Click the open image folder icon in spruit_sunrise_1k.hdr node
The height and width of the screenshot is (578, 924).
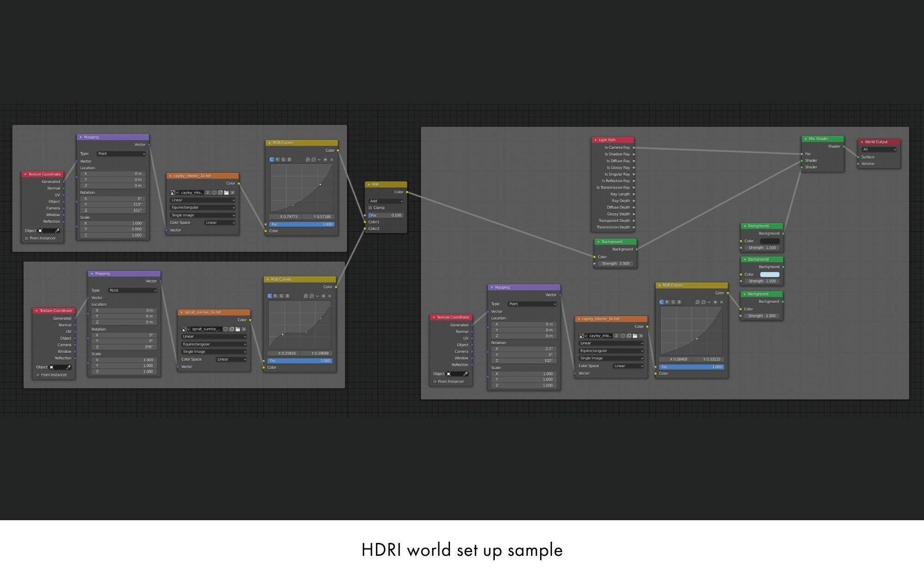tap(238, 329)
